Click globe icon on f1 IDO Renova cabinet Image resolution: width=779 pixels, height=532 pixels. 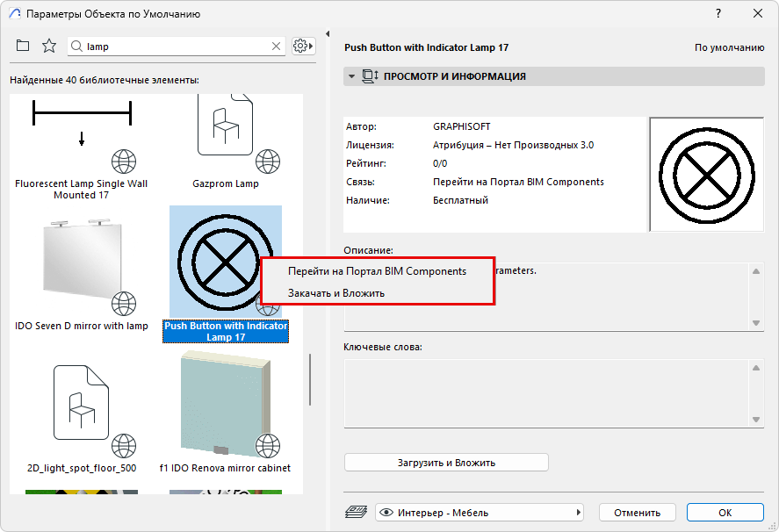(x=268, y=446)
